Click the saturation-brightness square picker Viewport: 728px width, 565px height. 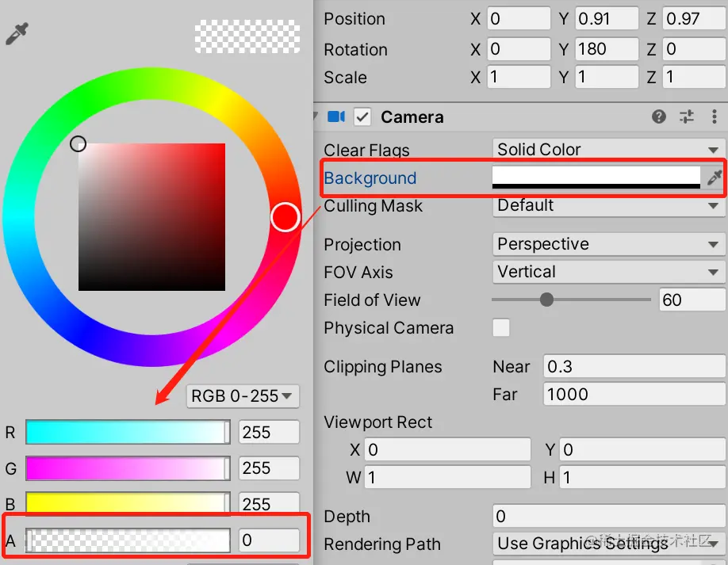coord(151,217)
